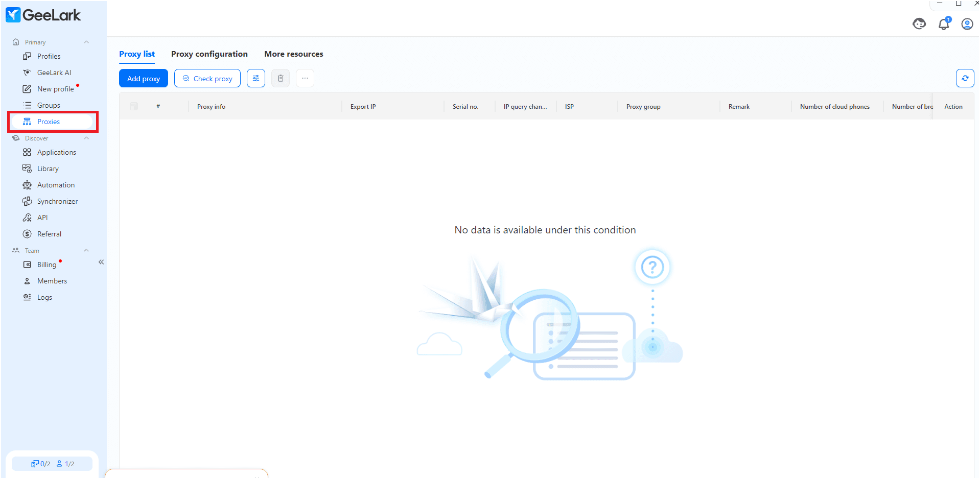Collapse the Discover section
Viewport: 980px width, 479px height.
[86, 138]
